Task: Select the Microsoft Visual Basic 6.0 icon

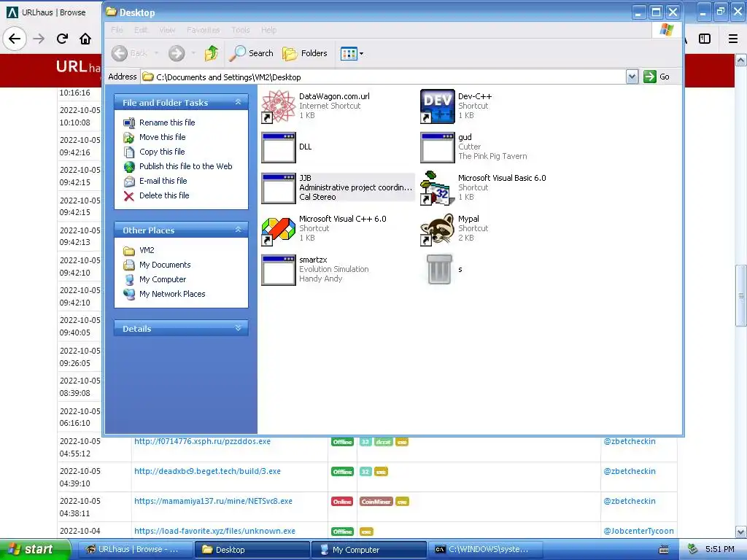Action: (x=438, y=188)
